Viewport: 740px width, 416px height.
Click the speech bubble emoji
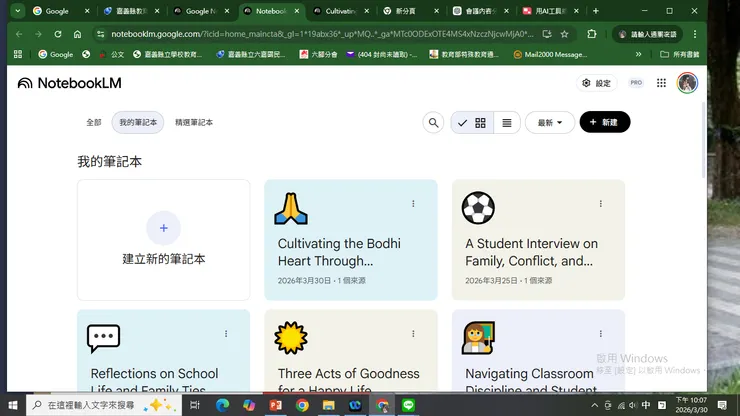click(103, 338)
